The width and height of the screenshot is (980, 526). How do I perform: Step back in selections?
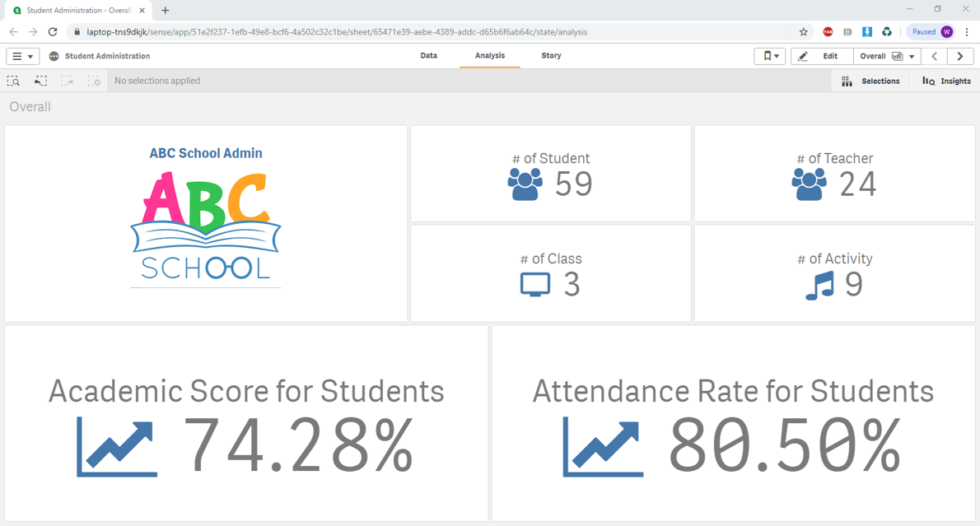pyautogui.click(x=40, y=81)
